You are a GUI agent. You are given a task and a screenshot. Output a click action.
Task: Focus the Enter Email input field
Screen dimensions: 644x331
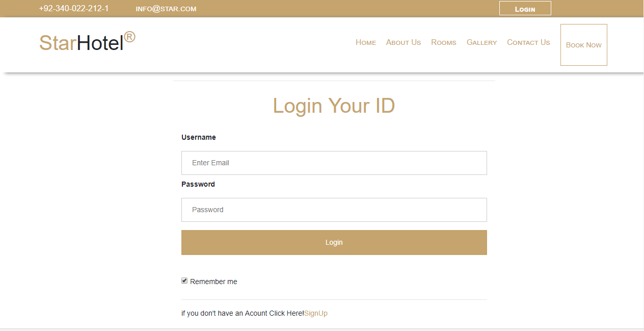pyautogui.click(x=334, y=163)
